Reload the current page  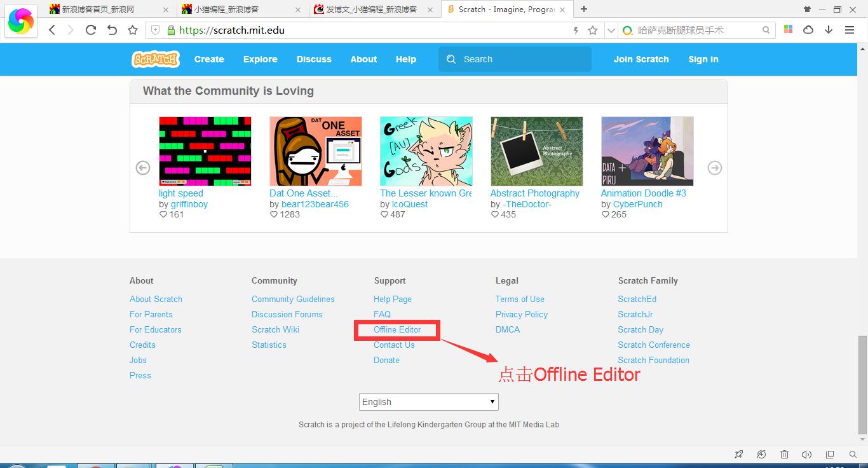pos(91,30)
